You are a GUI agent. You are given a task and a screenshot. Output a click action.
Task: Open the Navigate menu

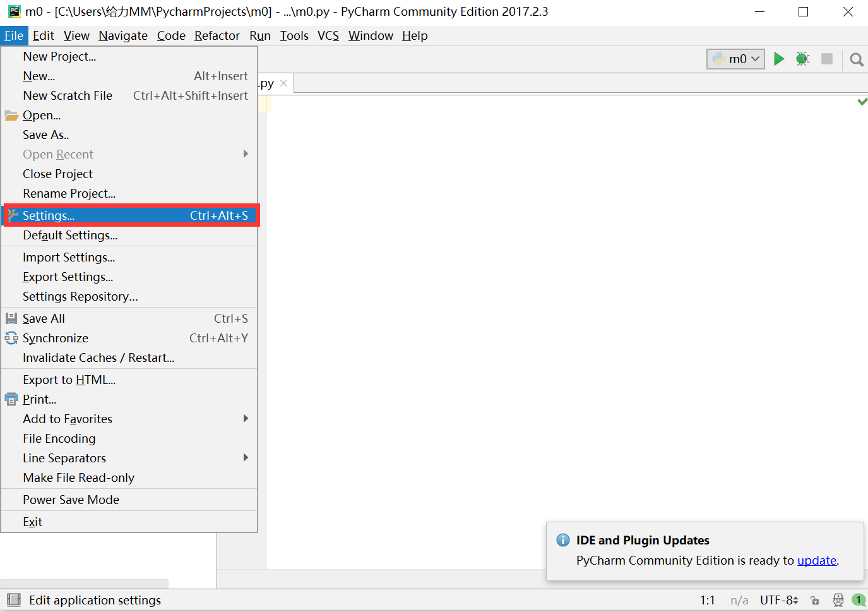[123, 35]
